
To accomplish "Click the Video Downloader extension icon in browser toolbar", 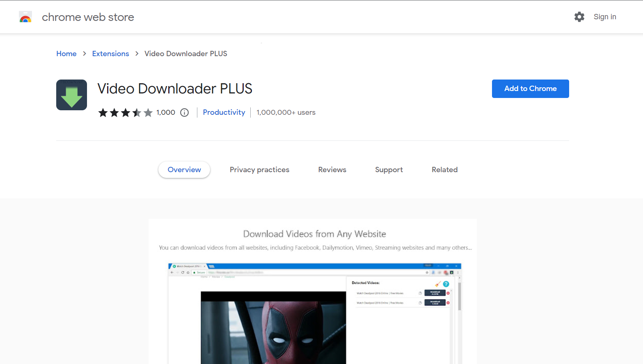I will 452,273.
